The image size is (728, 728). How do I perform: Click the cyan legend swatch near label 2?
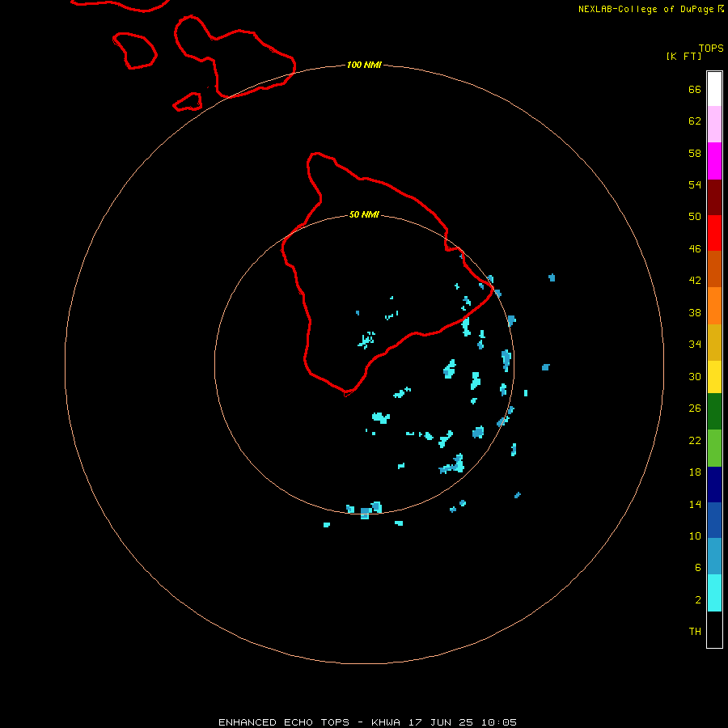[x=714, y=593]
